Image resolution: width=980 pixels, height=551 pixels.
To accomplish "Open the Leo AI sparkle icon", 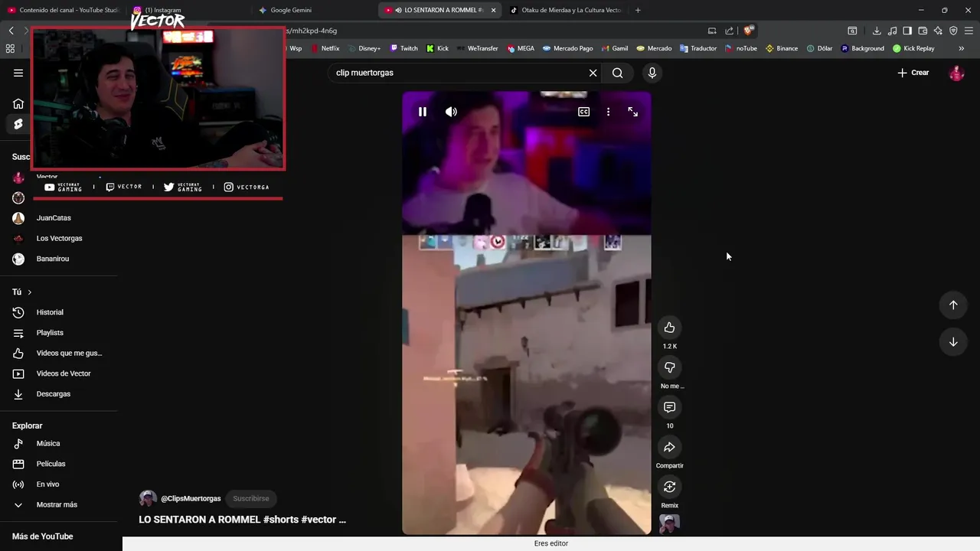I will coord(938,31).
